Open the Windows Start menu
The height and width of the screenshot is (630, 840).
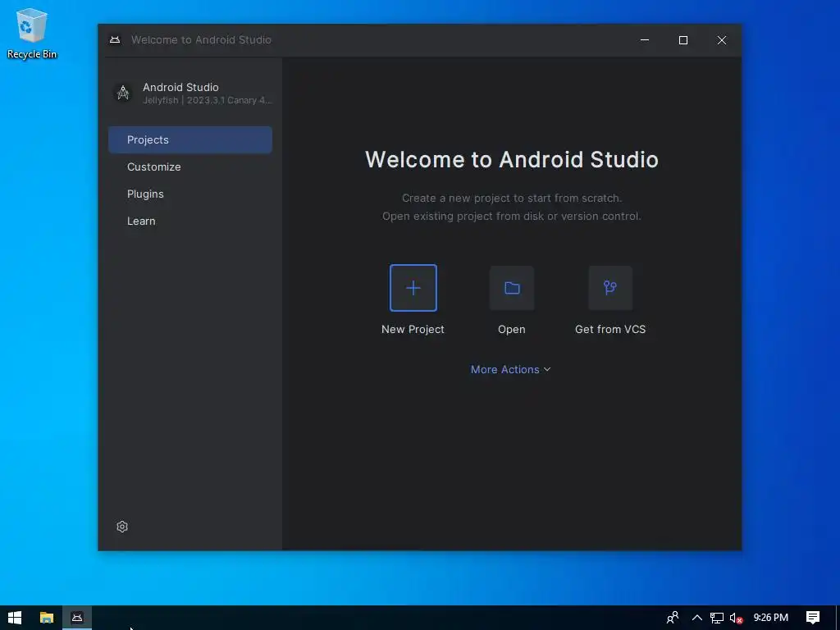tap(15, 618)
